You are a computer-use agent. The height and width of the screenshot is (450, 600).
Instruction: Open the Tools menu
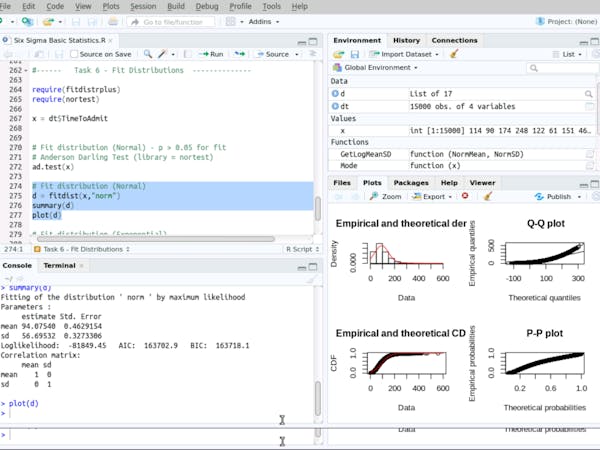pyautogui.click(x=271, y=7)
